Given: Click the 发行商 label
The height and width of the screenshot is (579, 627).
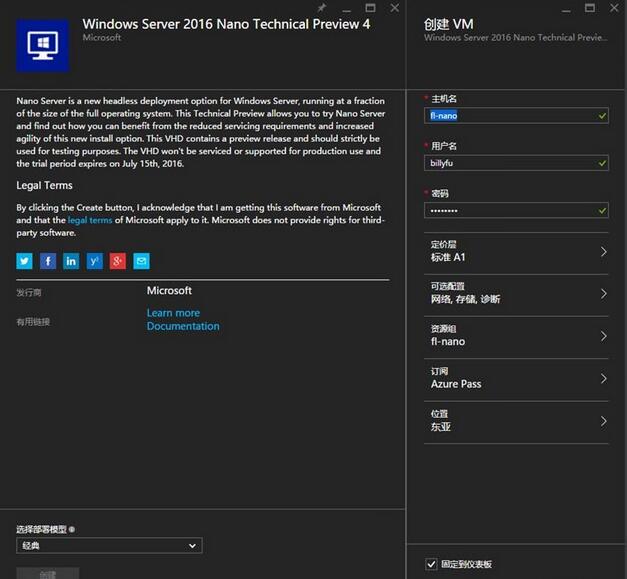Looking at the screenshot, I should tap(29, 293).
